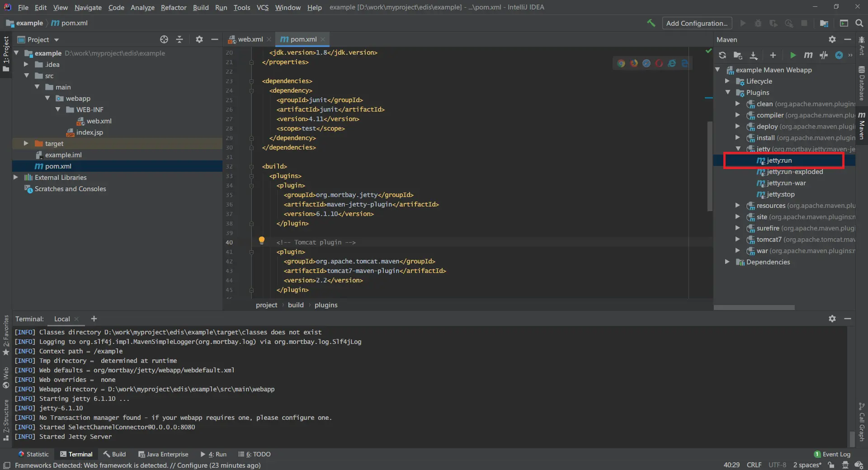The image size is (868, 470).
Task: Toggle Skip Tests mode in Maven
Action: tap(839, 55)
